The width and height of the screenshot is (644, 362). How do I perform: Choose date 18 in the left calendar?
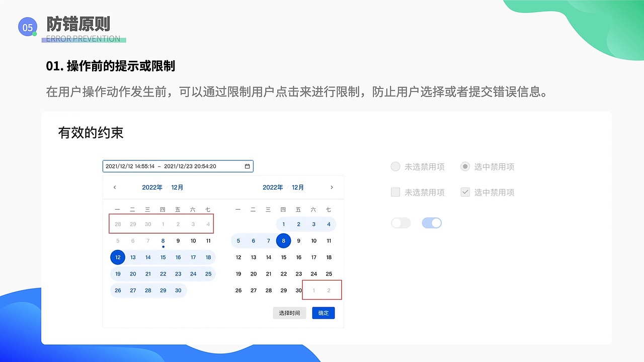click(x=208, y=257)
